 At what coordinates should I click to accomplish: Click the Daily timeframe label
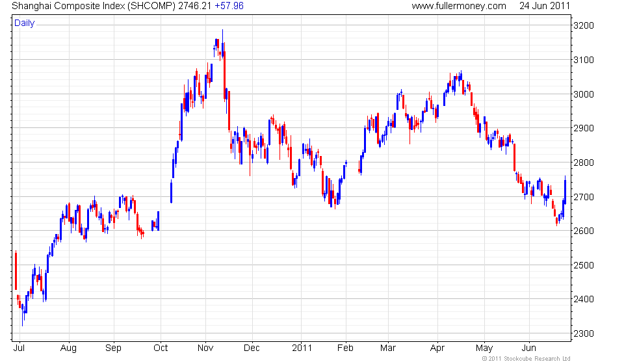tap(24, 23)
